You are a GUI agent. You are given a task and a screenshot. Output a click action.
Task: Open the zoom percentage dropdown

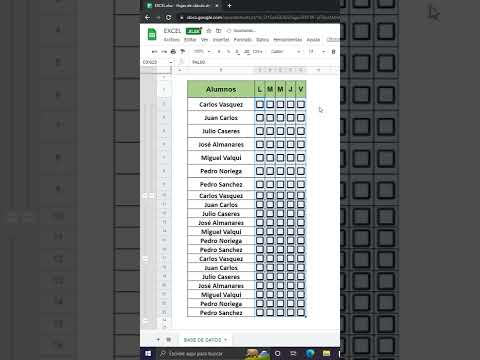click(x=202, y=52)
